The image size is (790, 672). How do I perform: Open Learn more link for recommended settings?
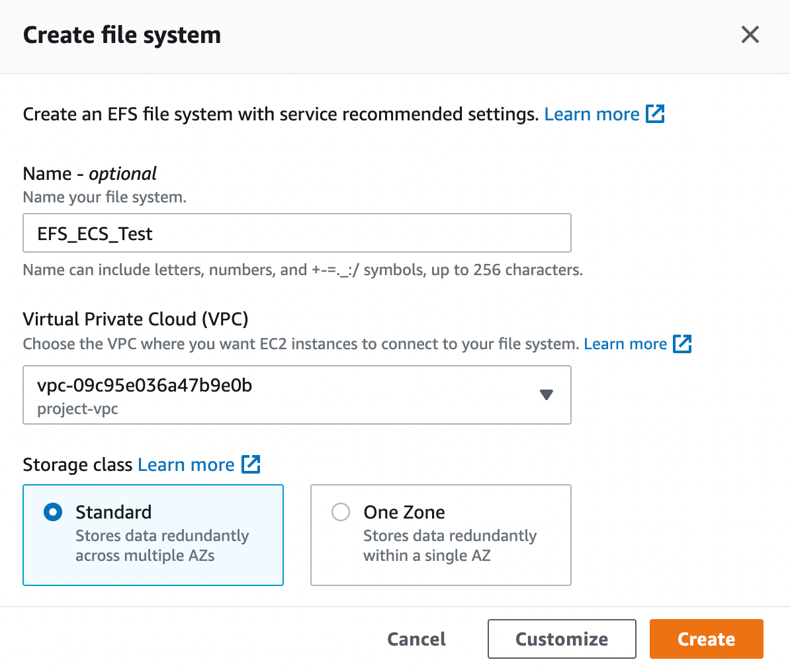pyautogui.click(x=592, y=114)
